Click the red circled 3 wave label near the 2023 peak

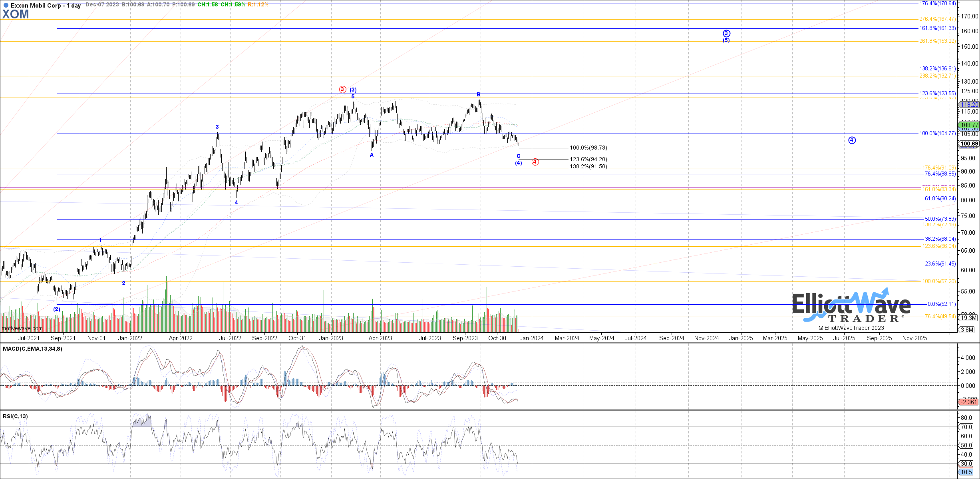tap(342, 89)
